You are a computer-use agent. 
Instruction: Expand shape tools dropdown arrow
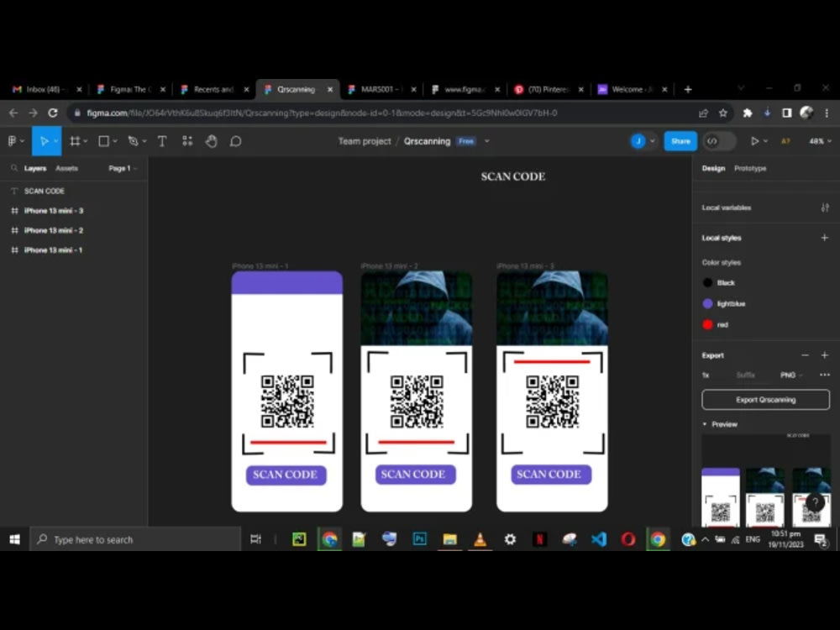pyautogui.click(x=114, y=141)
